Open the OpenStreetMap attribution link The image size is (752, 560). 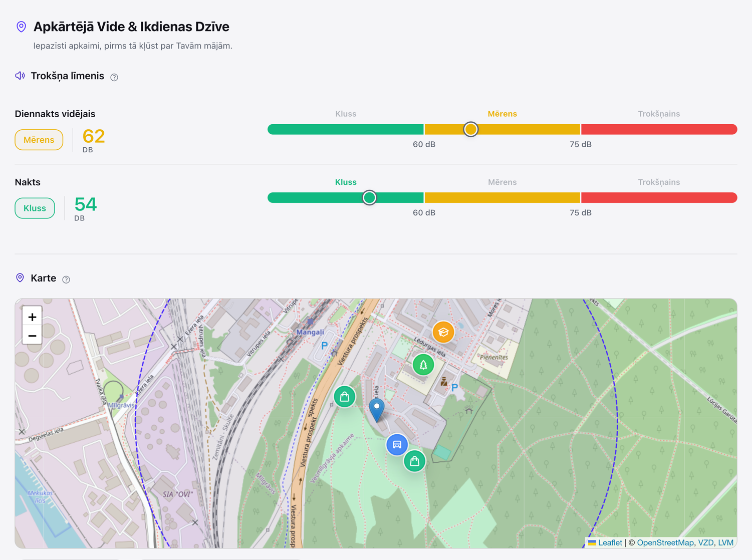click(x=665, y=542)
